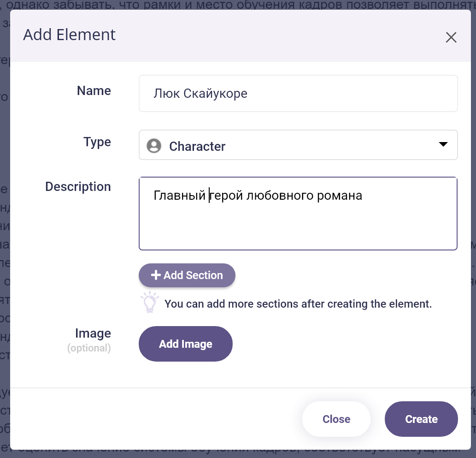Click the Name label
Viewport: 476px width, 458px height.
click(x=94, y=90)
